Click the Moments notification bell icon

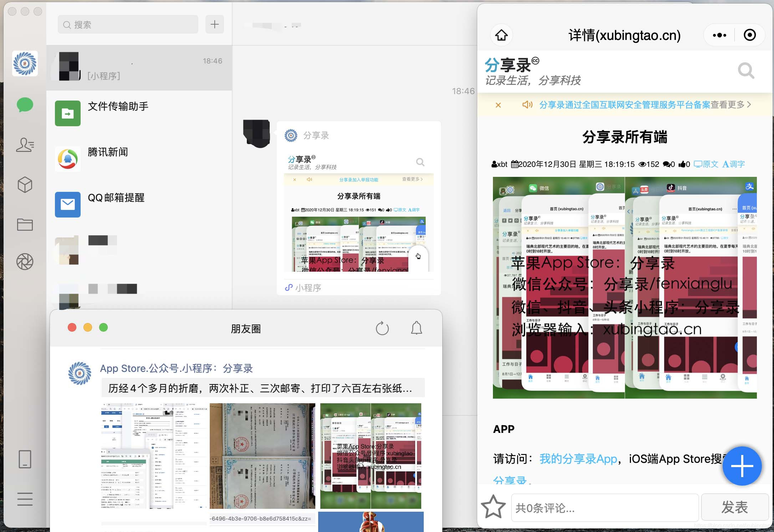(x=416, y=328)
